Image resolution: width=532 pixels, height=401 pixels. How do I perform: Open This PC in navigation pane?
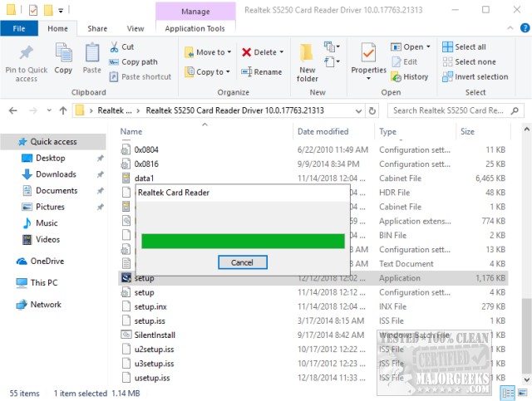pyautogui.click(x=44, y=283)
